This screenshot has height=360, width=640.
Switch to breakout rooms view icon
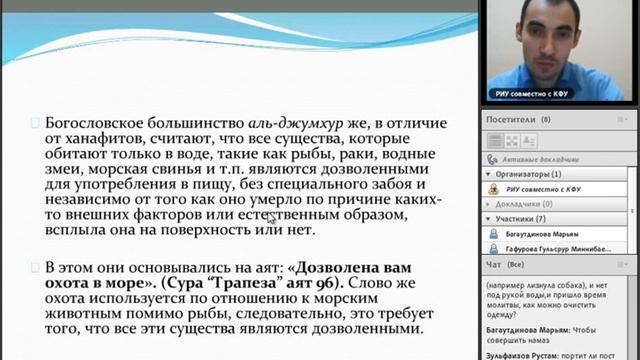(511, 141)
